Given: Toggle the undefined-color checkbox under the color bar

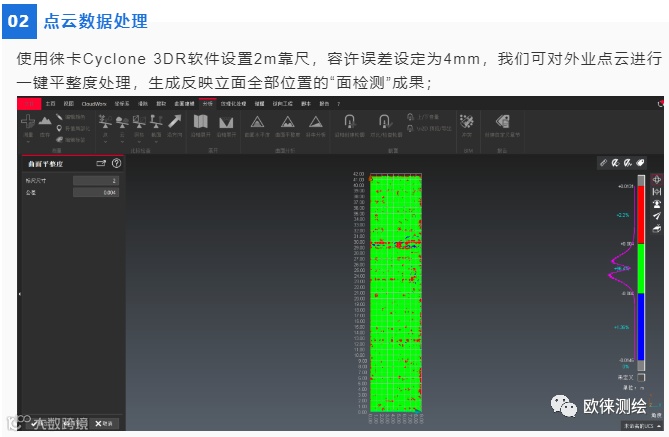Looking at the screenshot, I should (641, 377).
